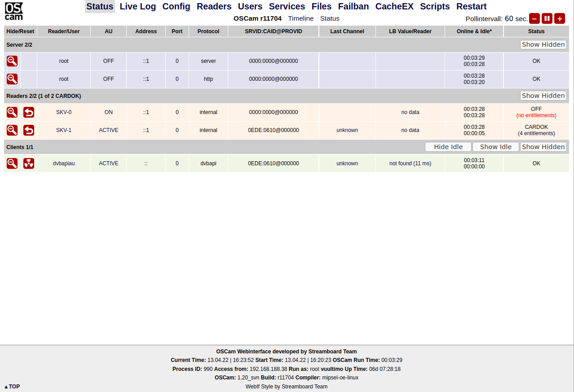The width and height of the screenshot is (574, 392).
Task: Click the http protocol cell
Action: click(x=208, y=79)
